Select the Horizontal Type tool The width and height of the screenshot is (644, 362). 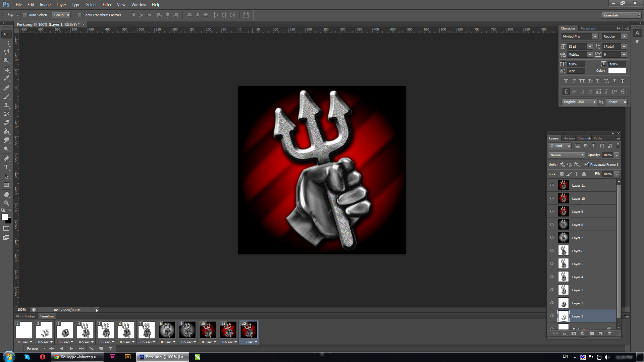click(6, 167)
